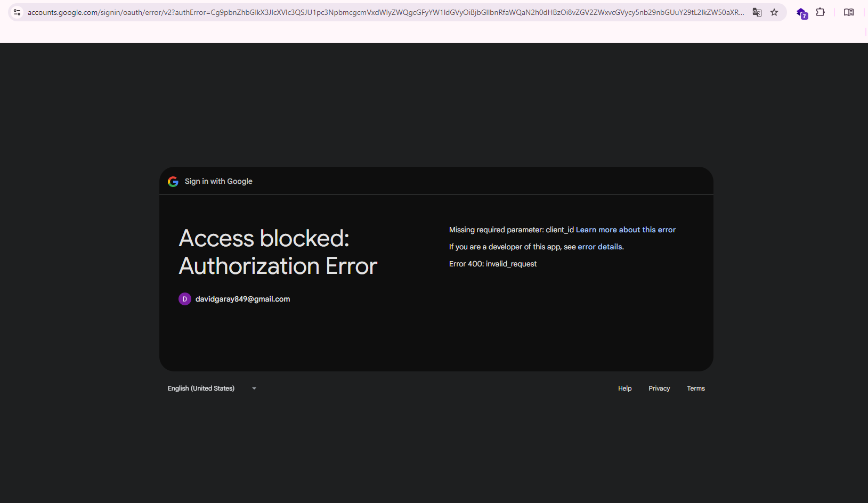Bookmark this page with star icon
The image size is (868, 503).
(x=774, y=12)
